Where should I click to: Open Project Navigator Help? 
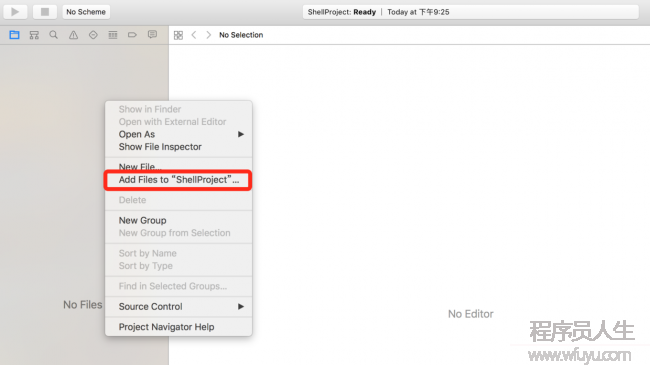coord(179,327)
